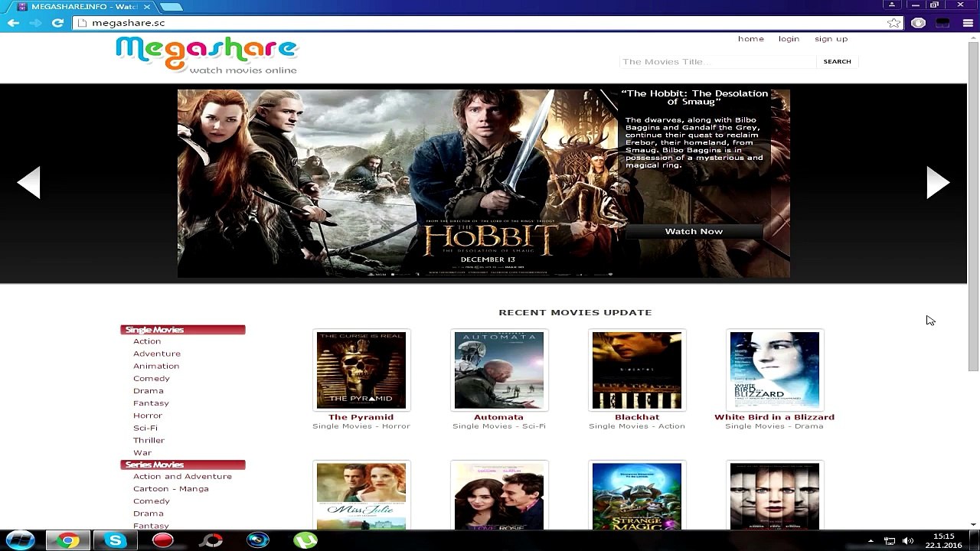Image resolution: width=980 pixels, height=551 pixels.
Task: Open the Hobbit featured banner image
Action: pos(484,184)
